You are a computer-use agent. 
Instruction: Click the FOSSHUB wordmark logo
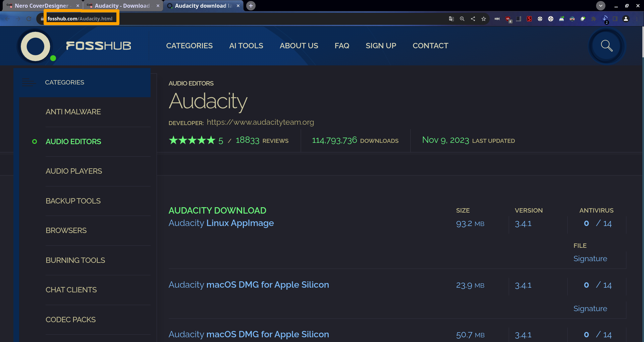(98, 46)
